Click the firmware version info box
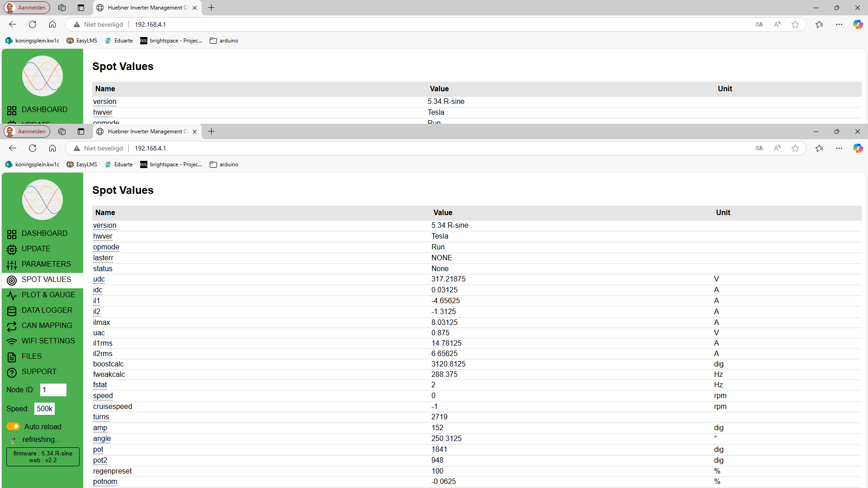868x488 pixels. (x=43, y=456)
